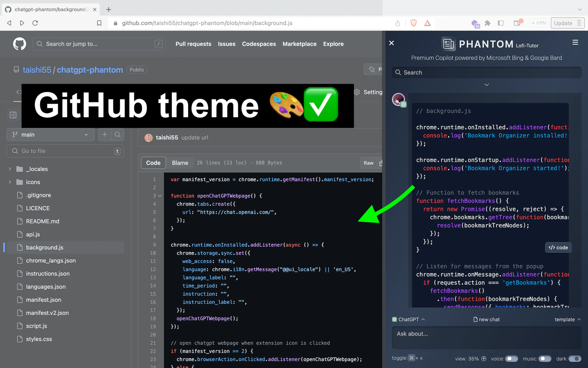Click the bookmark page icon
Image resolution: width=588 pixels, height=368 pixels.
pos(99,23)
